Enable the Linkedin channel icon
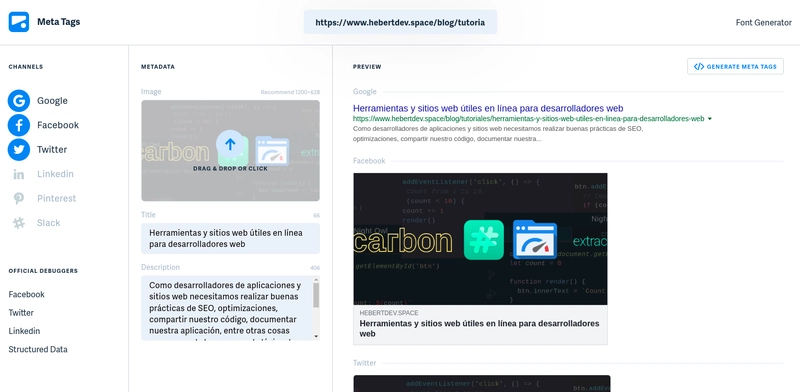 pos(19,174)
